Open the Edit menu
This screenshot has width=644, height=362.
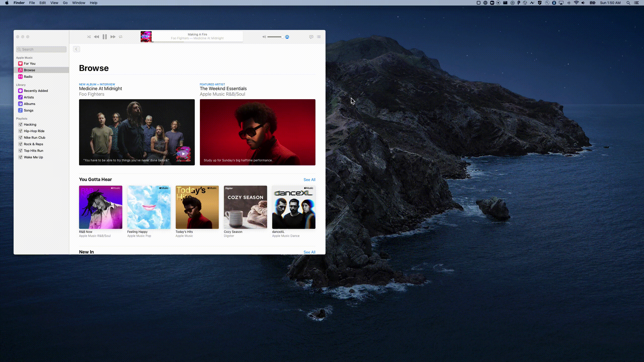point(43,3)
